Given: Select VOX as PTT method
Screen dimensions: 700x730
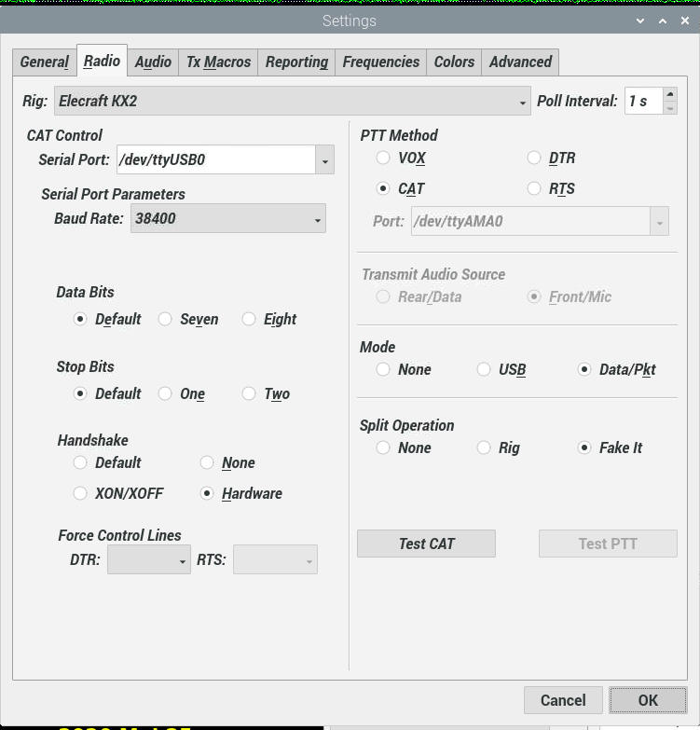Looking at the screenshot, I should click(x=383, y=158).
